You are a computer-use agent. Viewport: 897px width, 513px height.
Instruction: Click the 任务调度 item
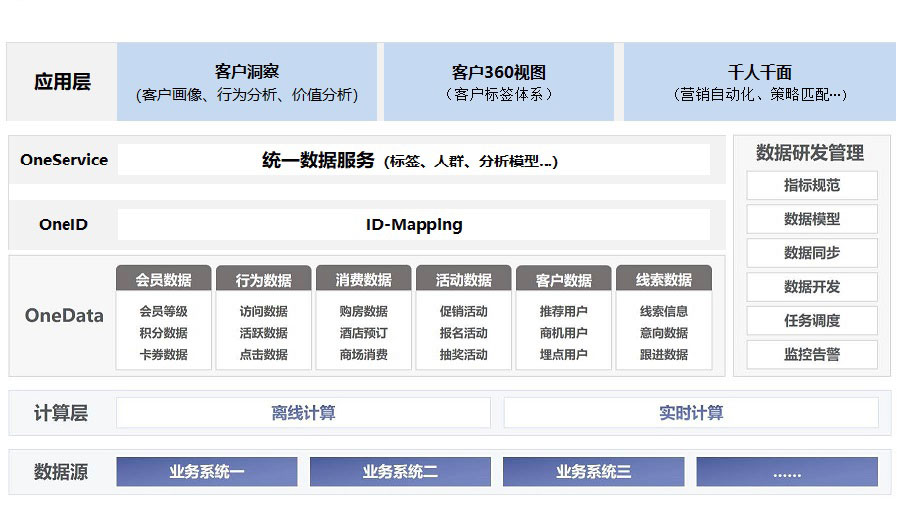point(811,321)
